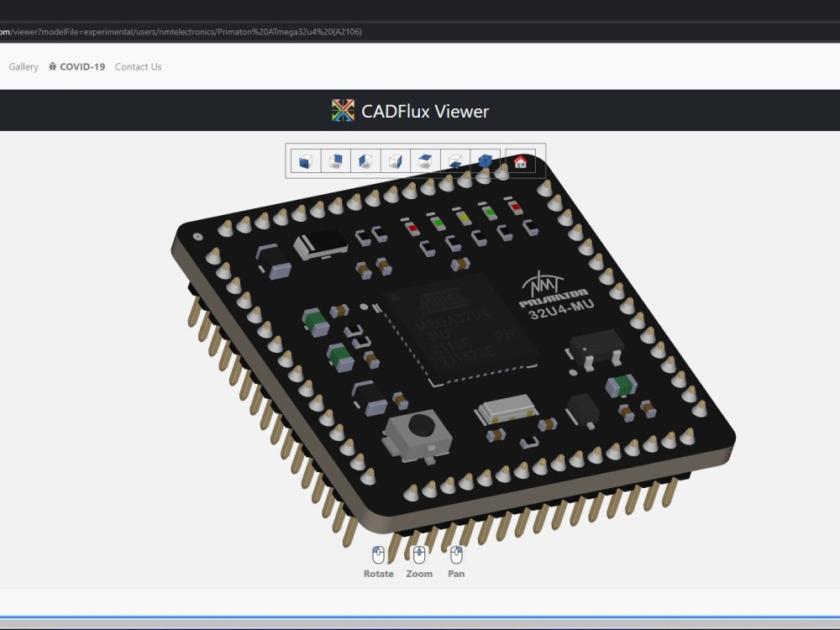Open the Contact Us link

pyautogui.click(x=139, y=67)
